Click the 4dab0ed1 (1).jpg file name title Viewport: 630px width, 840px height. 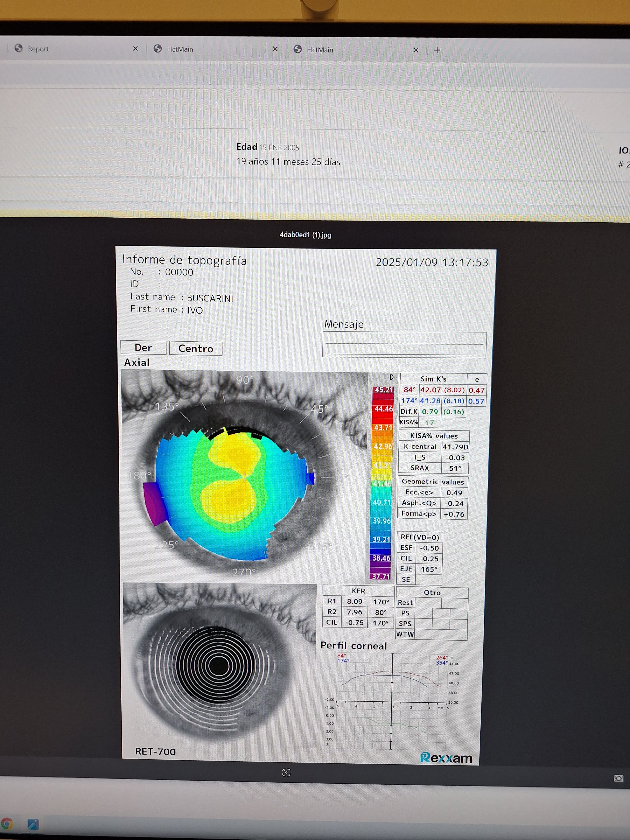tap(305, 235)
